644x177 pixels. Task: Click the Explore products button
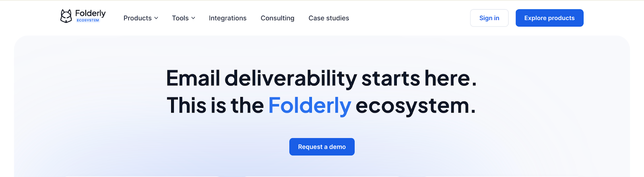(x=549, y=18)
